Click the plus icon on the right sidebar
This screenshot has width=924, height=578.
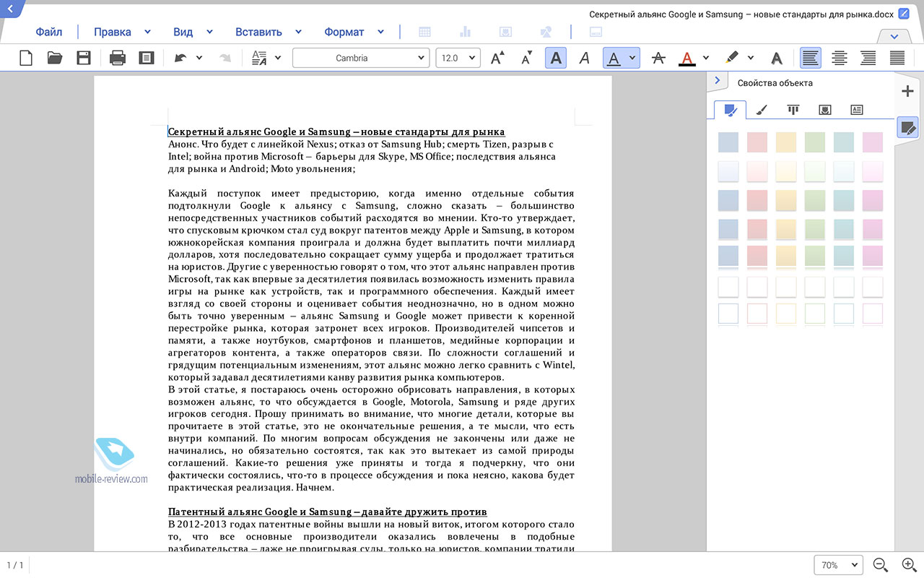pyautogui.click(x=907, y=91)
